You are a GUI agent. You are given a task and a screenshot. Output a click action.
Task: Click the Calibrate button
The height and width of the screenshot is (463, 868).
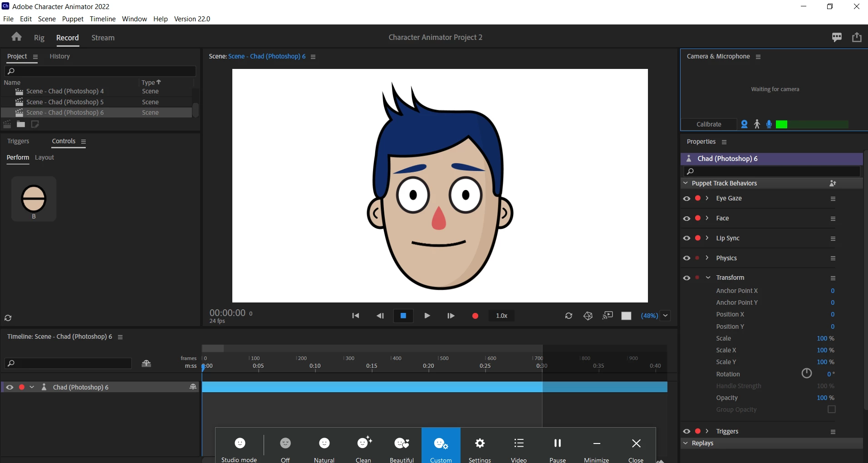pos(709,124)
